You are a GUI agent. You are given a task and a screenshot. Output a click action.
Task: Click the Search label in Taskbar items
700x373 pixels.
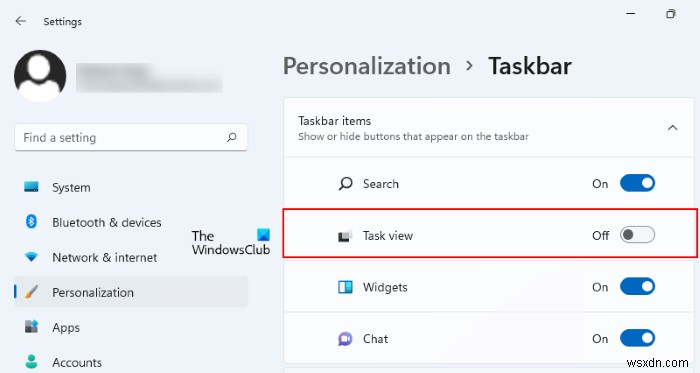(x=380, y=184)
